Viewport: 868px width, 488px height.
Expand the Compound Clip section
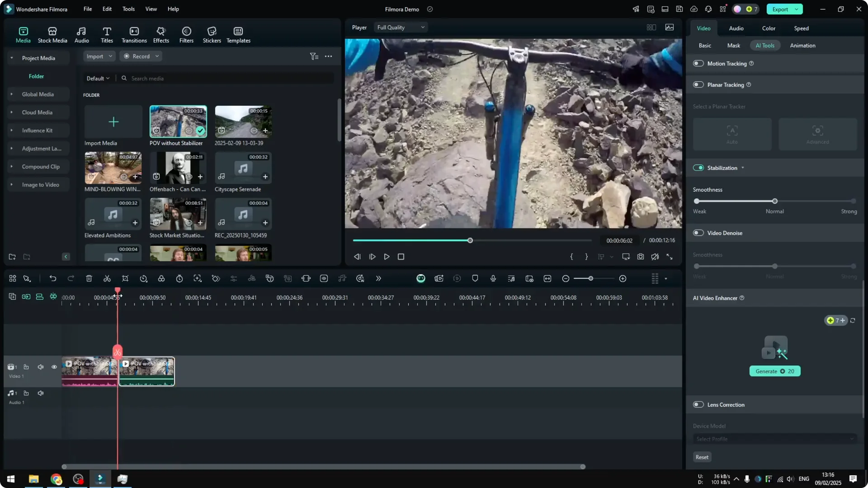click(x=11, y=166)
